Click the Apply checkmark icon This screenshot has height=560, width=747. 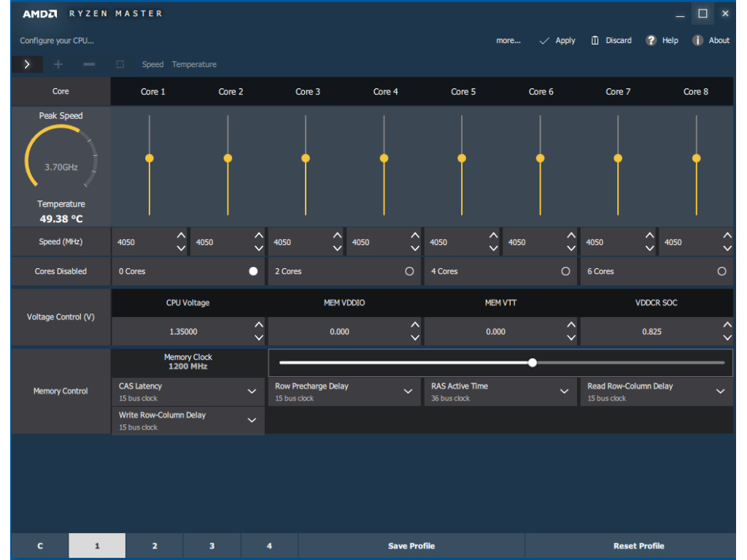point(544,41)
